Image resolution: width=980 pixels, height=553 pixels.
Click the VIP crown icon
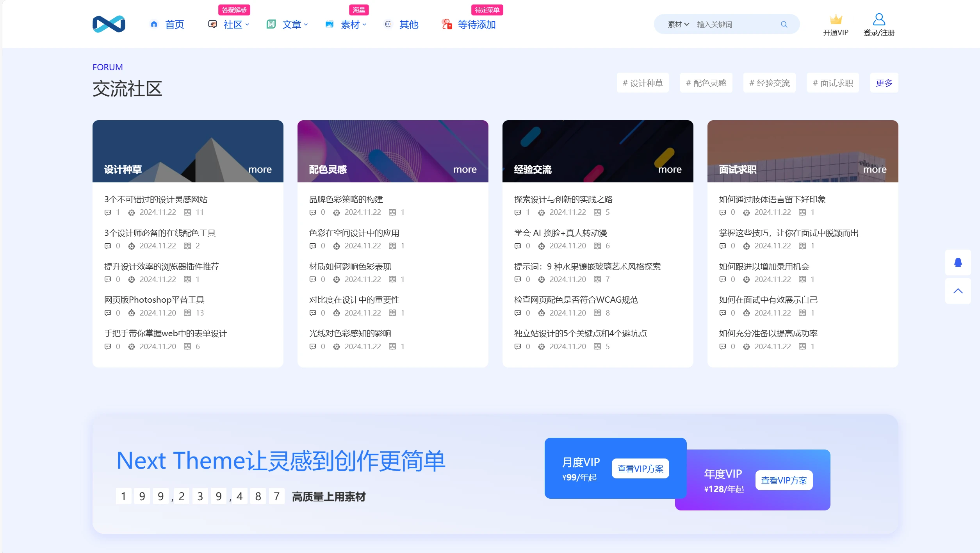[836, 19]
